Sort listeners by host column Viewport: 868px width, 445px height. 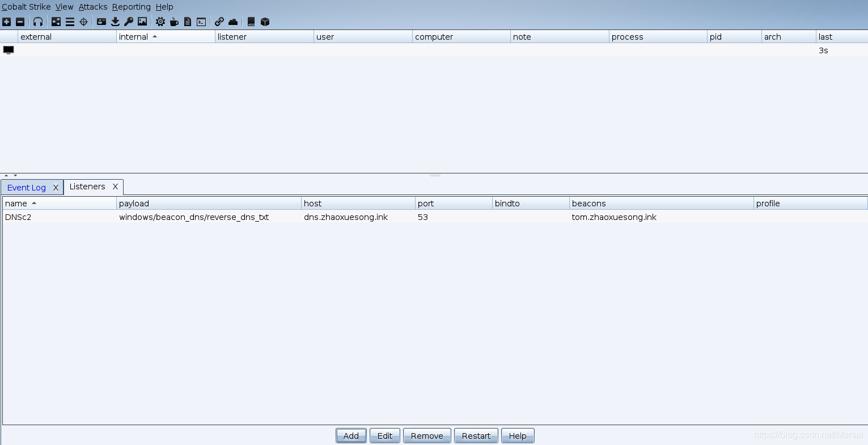[x=358, y=204]
